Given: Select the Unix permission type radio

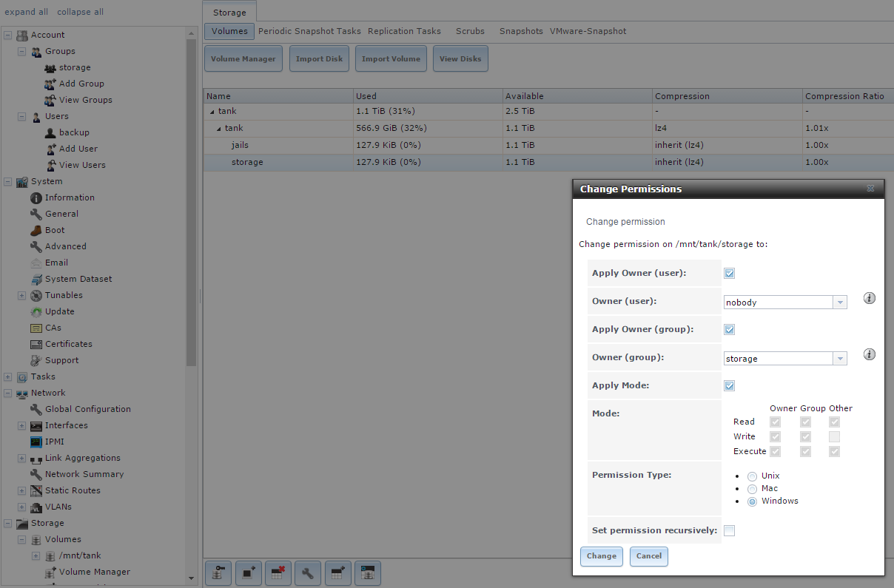Looking at the screenshot, I should point(753,476).
